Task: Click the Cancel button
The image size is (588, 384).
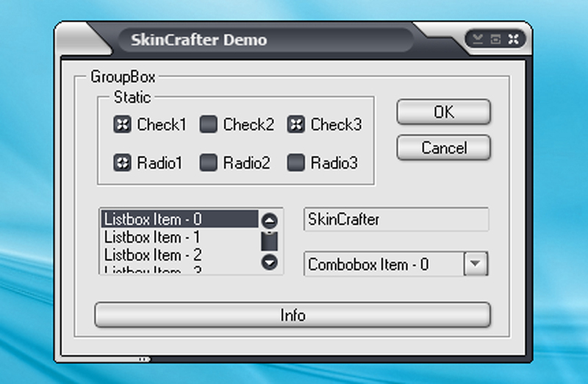Action: click(444, 148)
